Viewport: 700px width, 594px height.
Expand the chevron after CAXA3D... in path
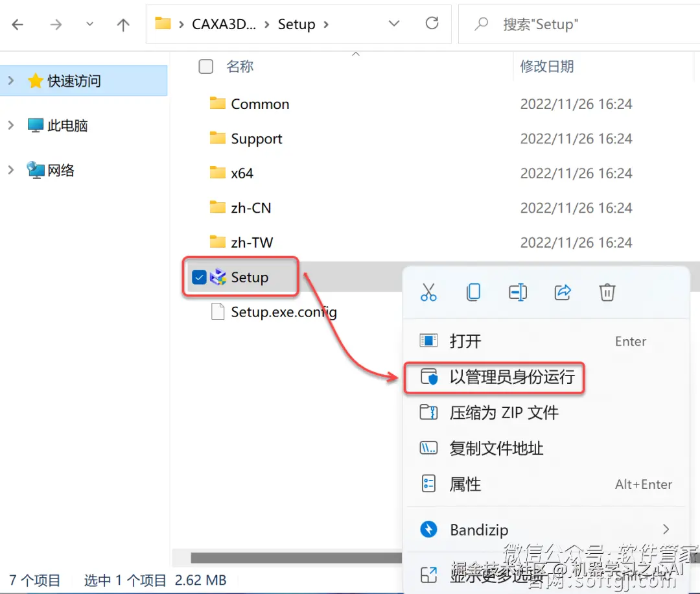coord(267,25)
